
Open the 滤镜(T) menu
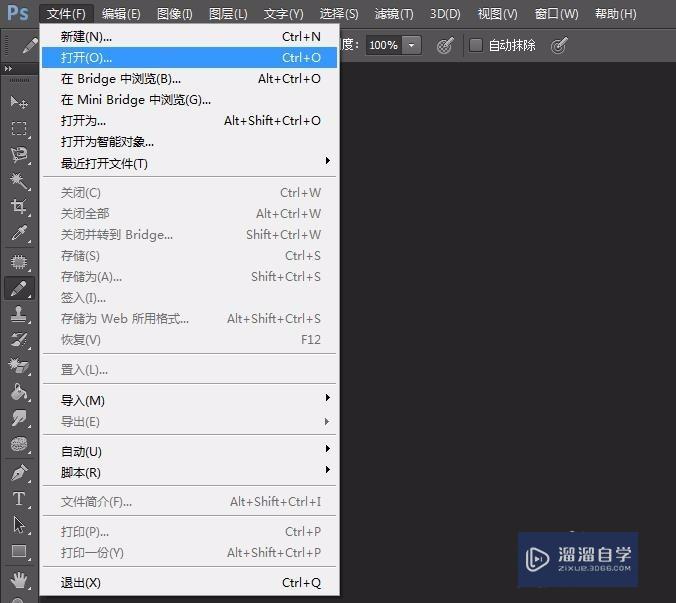click(x=394, y=14)
